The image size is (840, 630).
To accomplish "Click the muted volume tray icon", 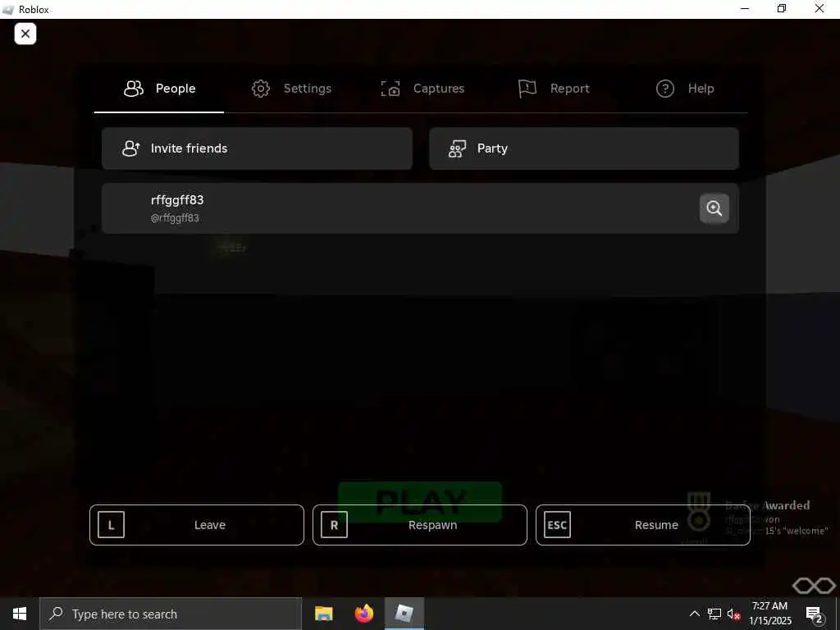I will click(734, 614).
